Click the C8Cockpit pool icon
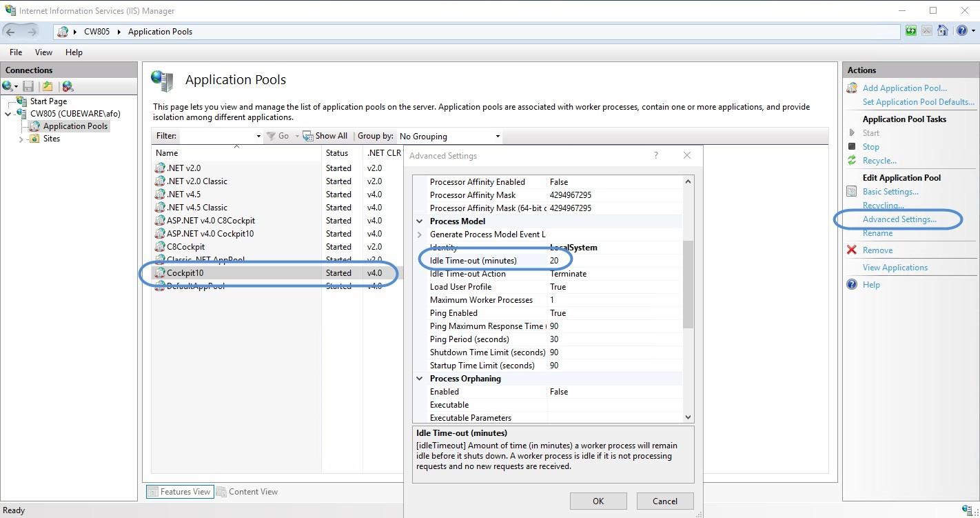This screenshot has width=980, height=518. click(160, 247)
